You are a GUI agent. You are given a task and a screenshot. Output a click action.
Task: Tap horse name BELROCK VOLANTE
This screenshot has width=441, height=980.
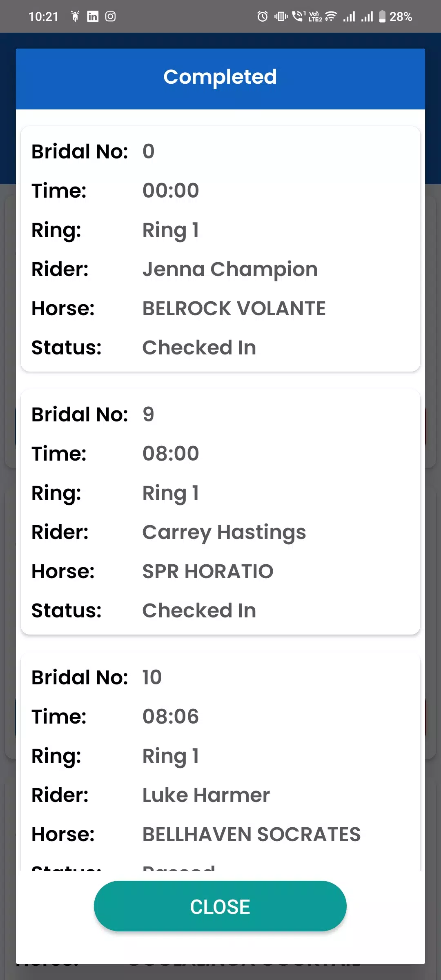(x=234, y=309)
